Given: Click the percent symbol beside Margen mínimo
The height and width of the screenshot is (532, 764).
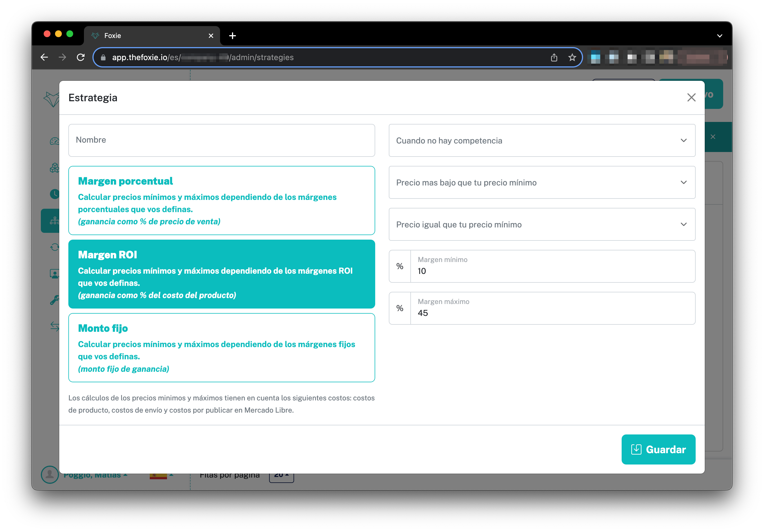Looking at the screenshot, I should pos(400,266).
